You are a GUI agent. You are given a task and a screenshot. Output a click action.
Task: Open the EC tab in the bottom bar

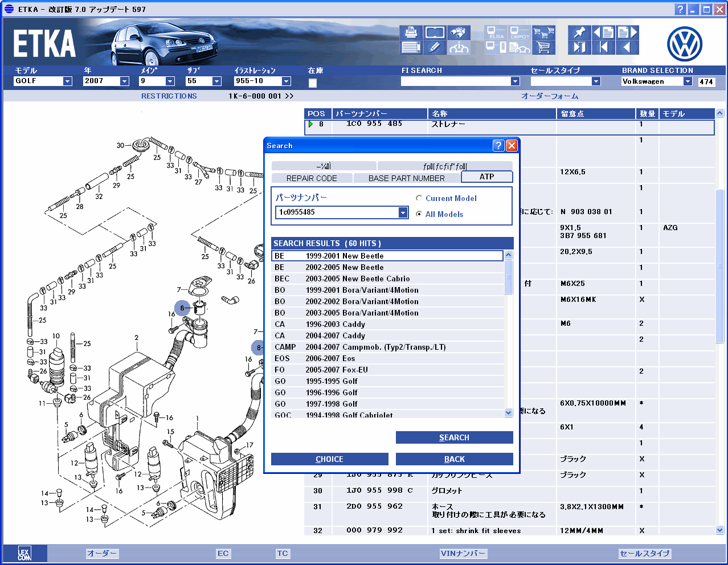(x=223, y=553)
